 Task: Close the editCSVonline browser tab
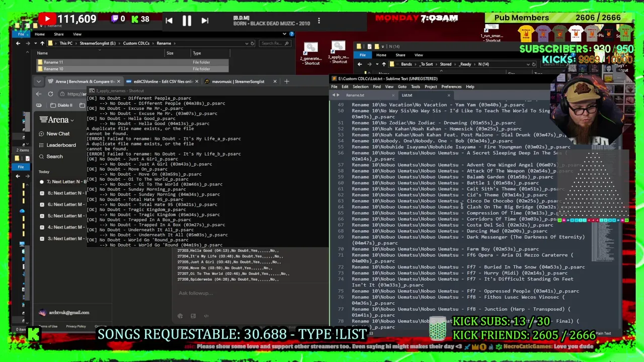coord(196,81)
